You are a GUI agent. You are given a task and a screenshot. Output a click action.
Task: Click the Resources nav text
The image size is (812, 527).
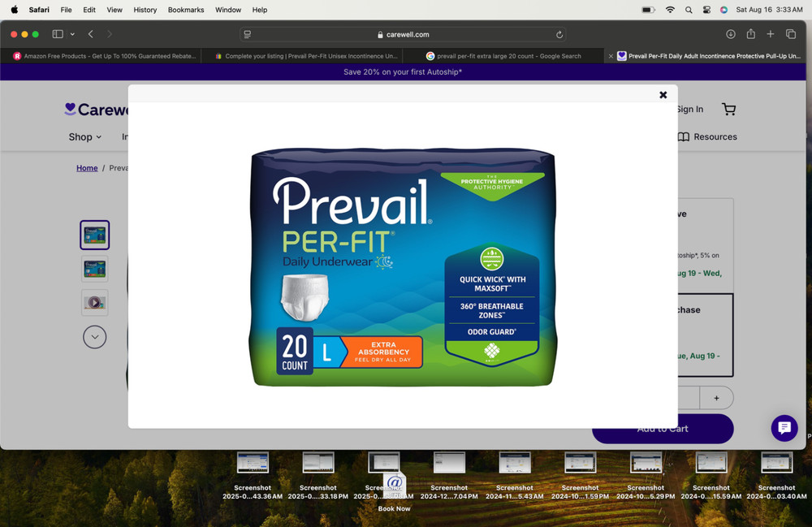click(x=715, y=136)
